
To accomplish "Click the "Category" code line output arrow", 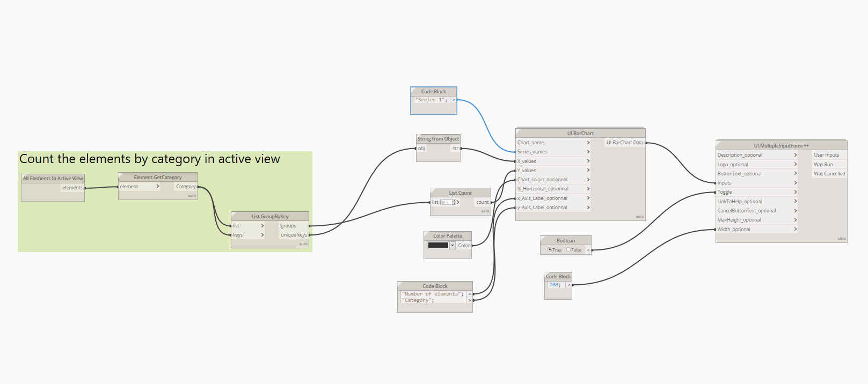I will (x=470, y=300).
